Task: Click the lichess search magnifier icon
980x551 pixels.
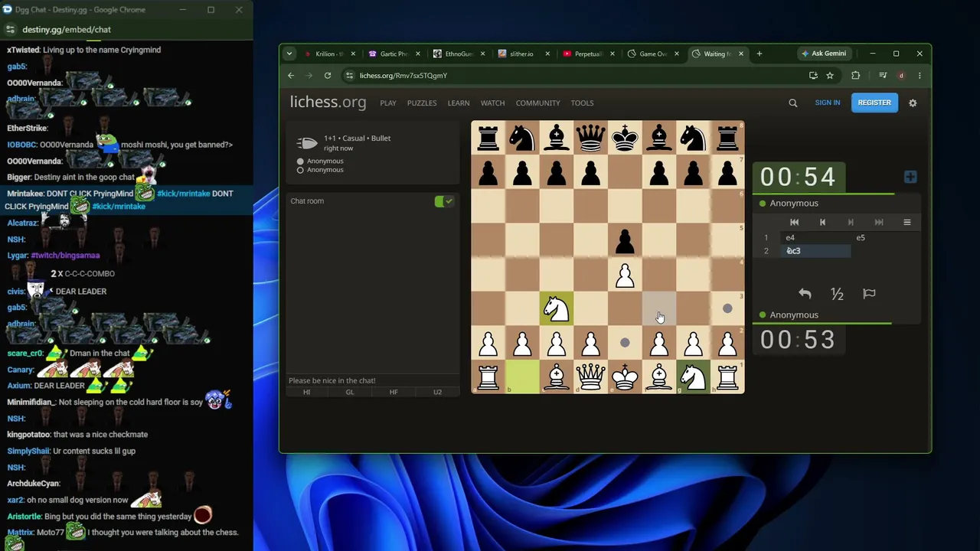Action: click(x=793, y=103)
